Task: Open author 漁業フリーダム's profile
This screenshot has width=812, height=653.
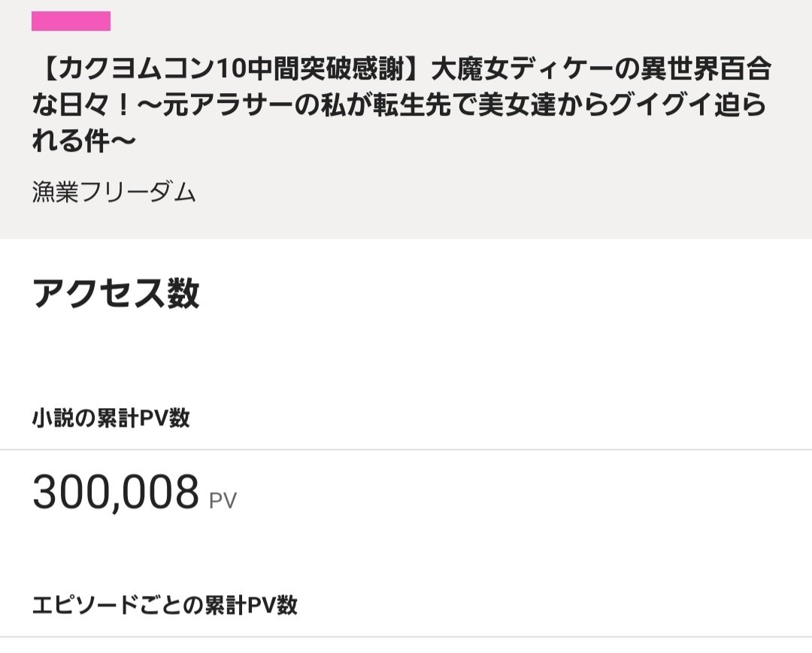Action: [x=114, y=193]
